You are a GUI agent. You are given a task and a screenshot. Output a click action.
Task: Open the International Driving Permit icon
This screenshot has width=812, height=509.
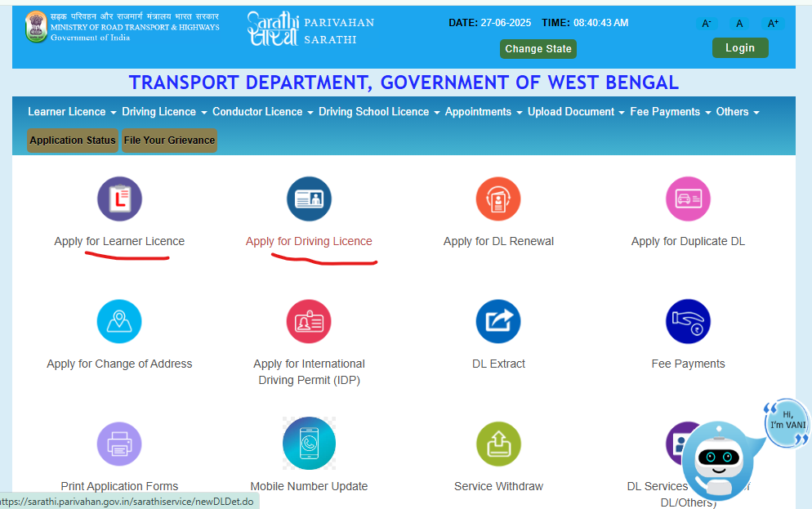point(309,322)
